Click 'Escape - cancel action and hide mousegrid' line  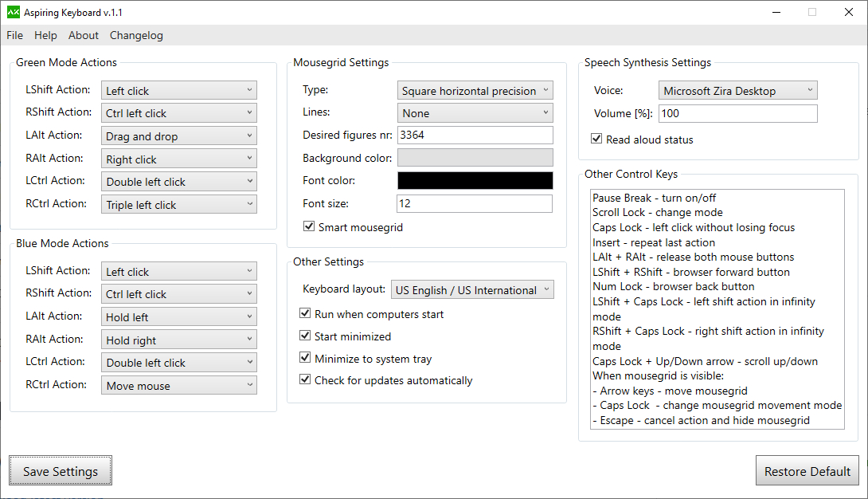point(701,420)
